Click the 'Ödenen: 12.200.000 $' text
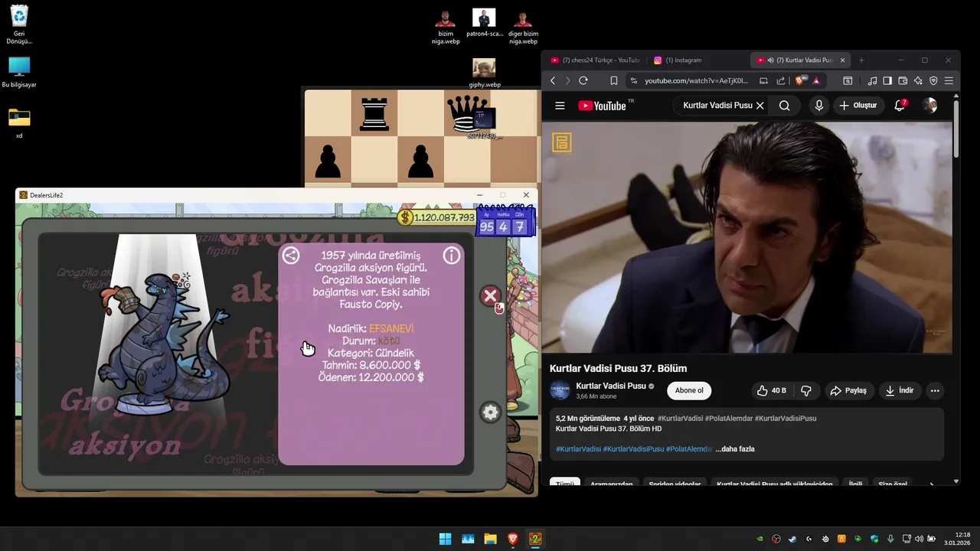This screenshot has height=551, width=980. [x=371, y=377]
